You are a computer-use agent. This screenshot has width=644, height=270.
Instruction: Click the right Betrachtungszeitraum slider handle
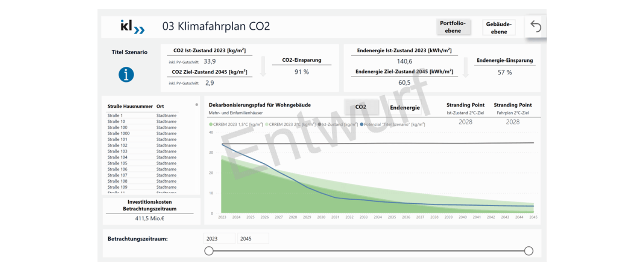pyautogui.click(x=529, y=251)
